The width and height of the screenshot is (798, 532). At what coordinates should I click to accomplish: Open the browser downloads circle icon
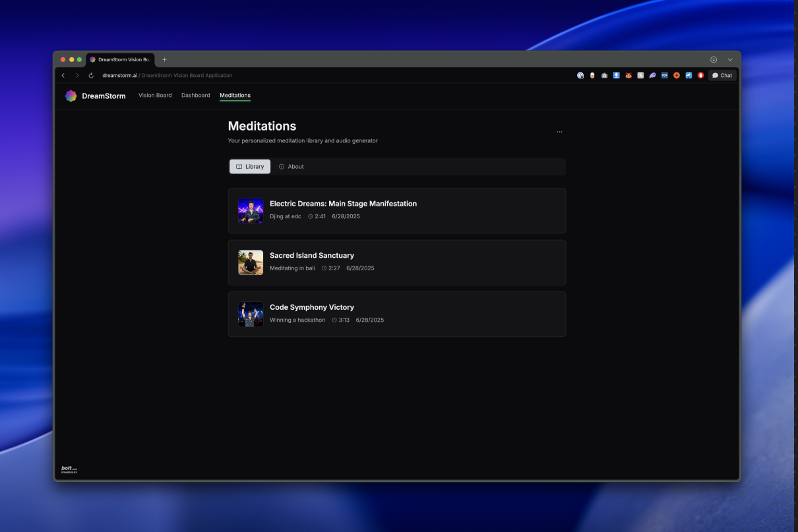coord(714,59)
